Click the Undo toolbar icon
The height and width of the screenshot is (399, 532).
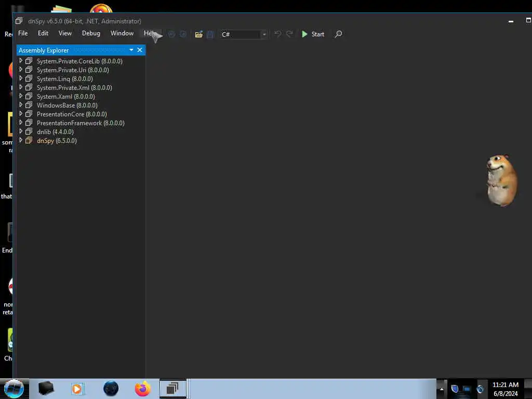coord(277,34)
